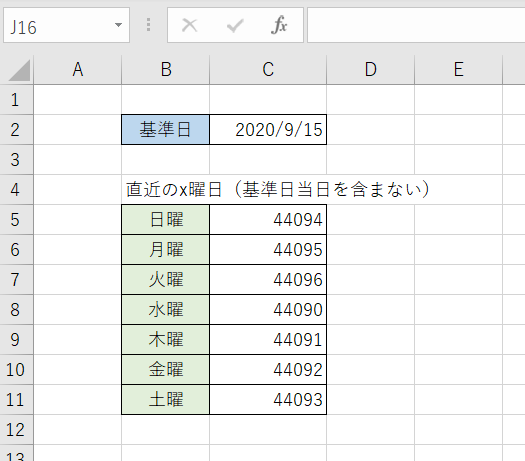Select the cell containing 44095
Viewport: 525px width, 461px height.
click(268, 250)
